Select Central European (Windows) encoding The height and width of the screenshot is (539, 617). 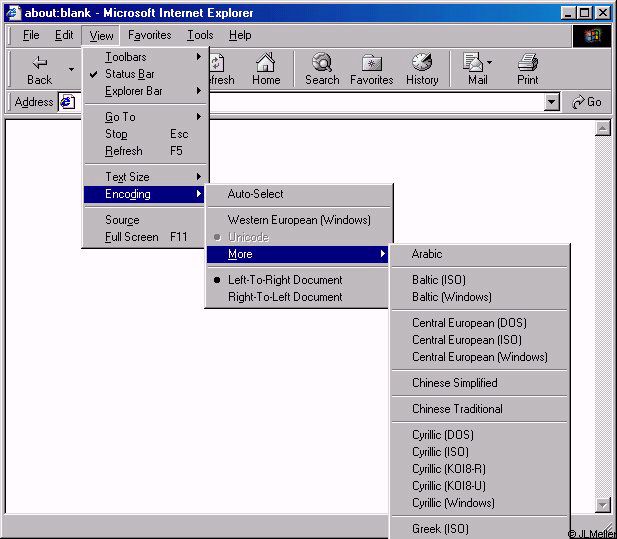click(x=479, y=357)
